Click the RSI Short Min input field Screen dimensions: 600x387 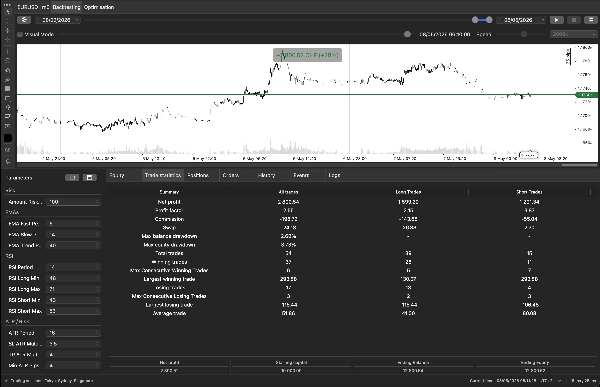[73, 300]
